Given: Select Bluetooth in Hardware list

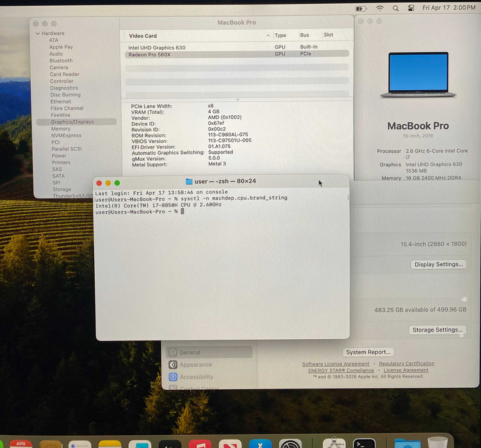Looking at the screenshot, I should [x=61, y=61].
